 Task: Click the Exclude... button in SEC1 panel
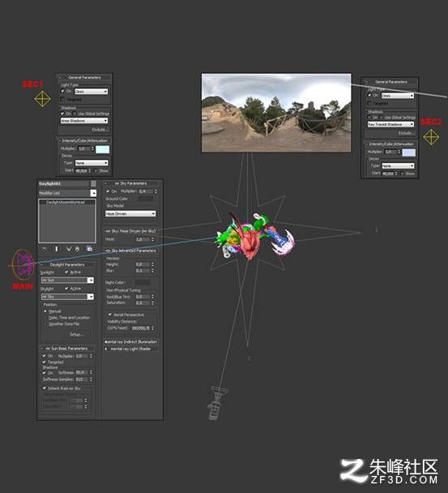tap(100, 130)
